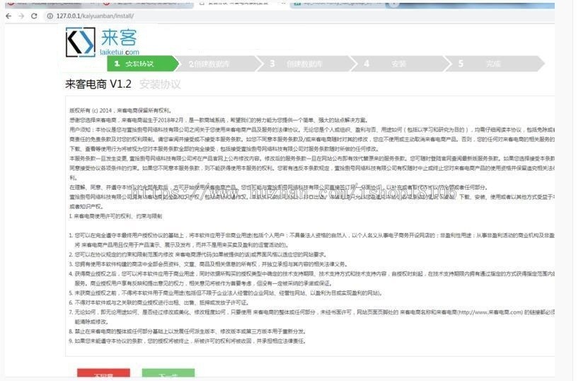Click clause 9 about 授权将被终止
The image size is (588, 381).
(188, 341)
